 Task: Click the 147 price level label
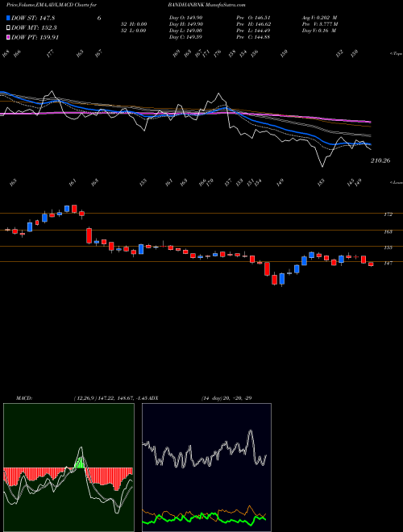point(388,263)
